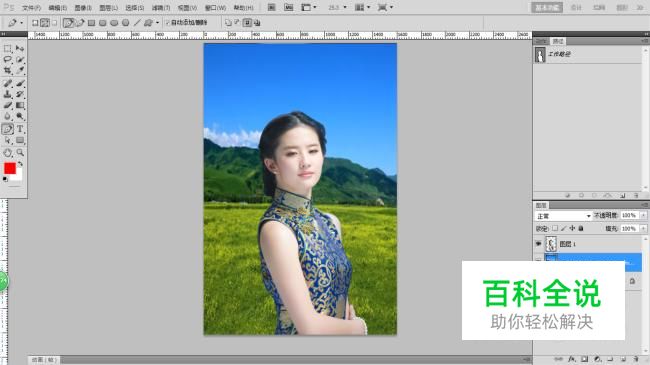Choose Freeform Pen in options bar

[80, 23]
